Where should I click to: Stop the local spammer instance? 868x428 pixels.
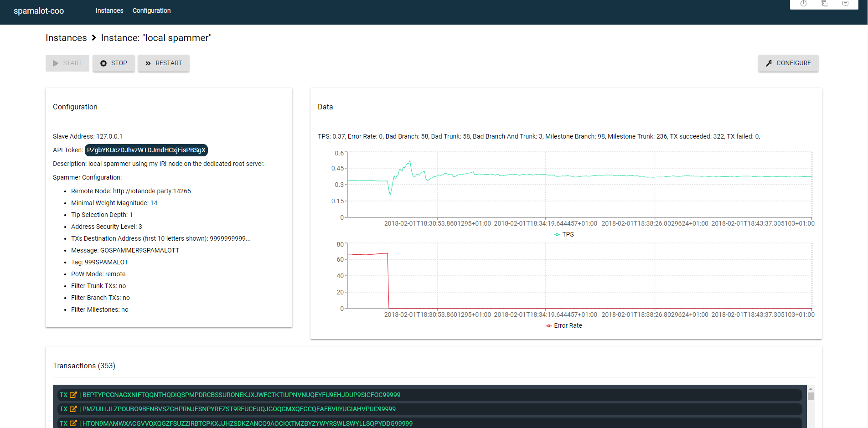(x=114, y=63)
